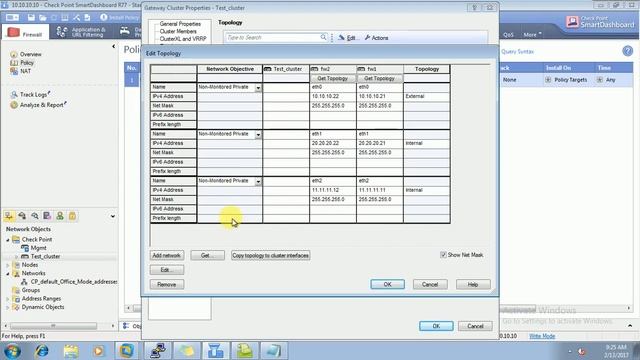Viewport: 640px width, 360px height.
Task: Select the VPN Communities tab icon
Action: click(73, 216)
